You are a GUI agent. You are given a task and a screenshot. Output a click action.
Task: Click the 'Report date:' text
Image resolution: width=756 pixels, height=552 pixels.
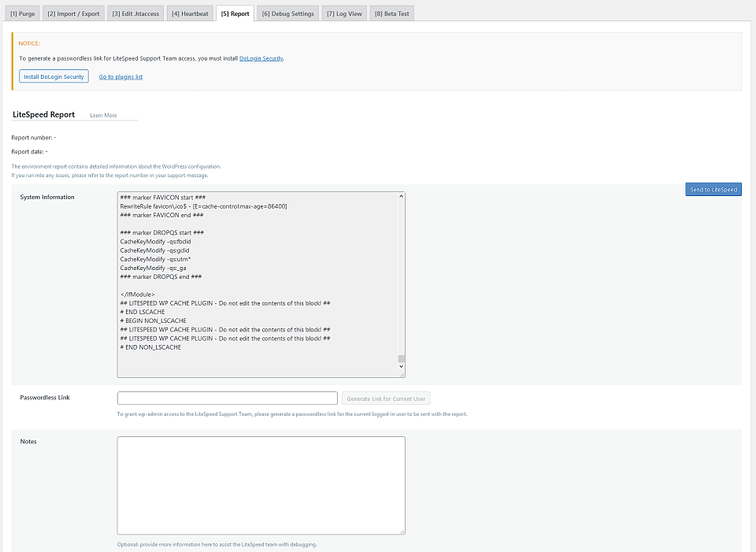[x=28, y=151]
